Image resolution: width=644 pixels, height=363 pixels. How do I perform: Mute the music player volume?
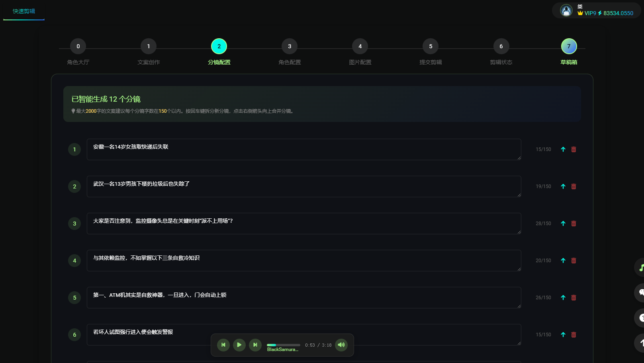click(341, 345)
